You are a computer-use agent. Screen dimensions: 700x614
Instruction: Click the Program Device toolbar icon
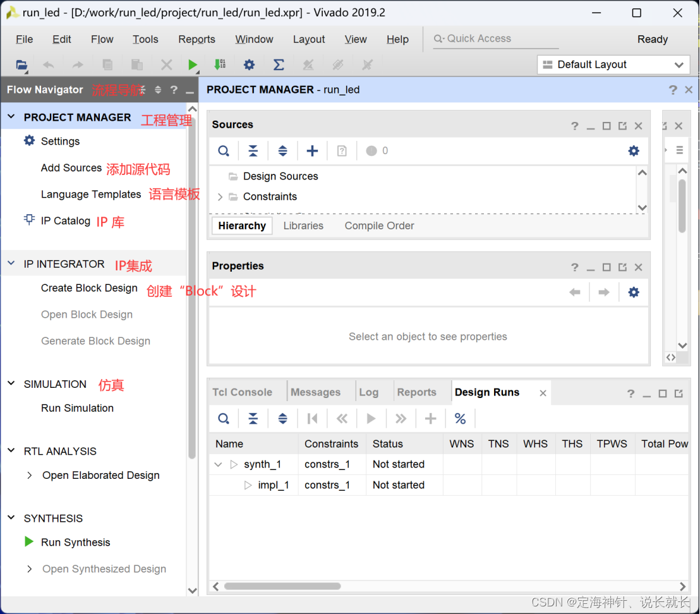click(x=220, y=64)
